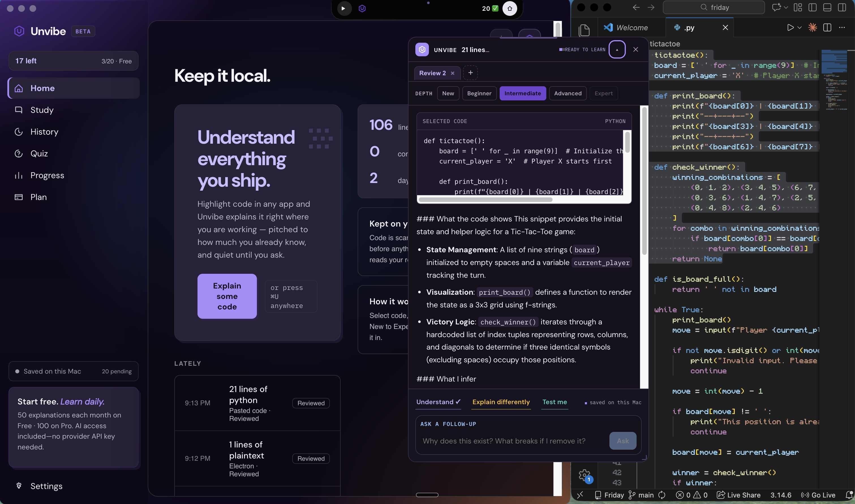The height and width of the screenshot is (504, 855).
Task: Split the VS Code editor
Action: 827,27
